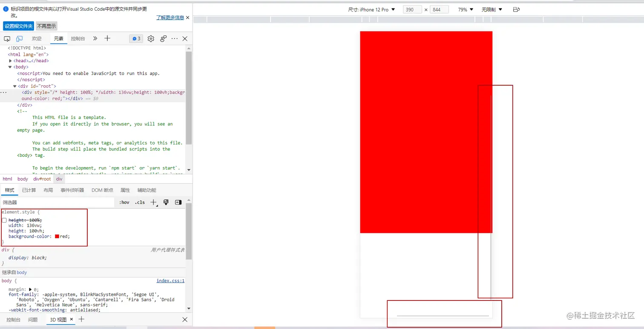Select the inspect element picker icon
The image size is (644, 329).
click(7, 39)
